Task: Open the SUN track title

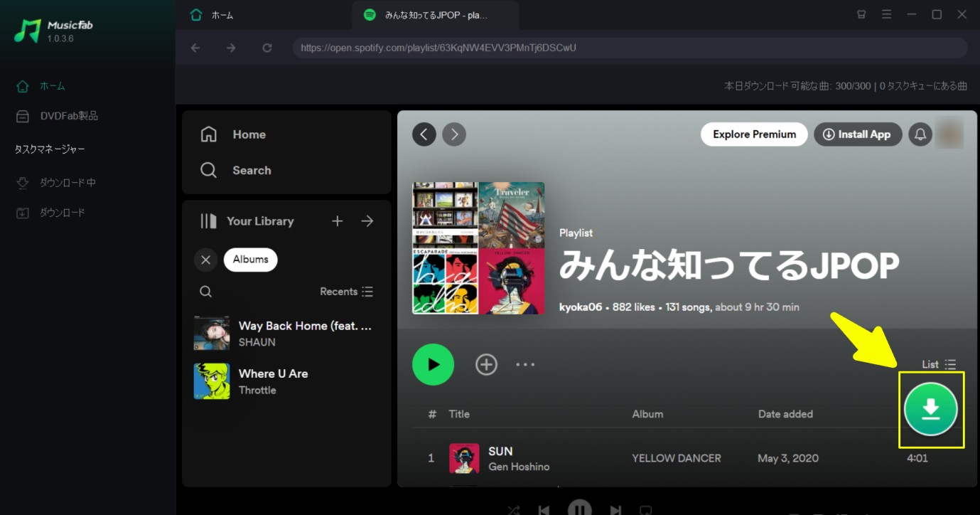Action: coord(500,451)
